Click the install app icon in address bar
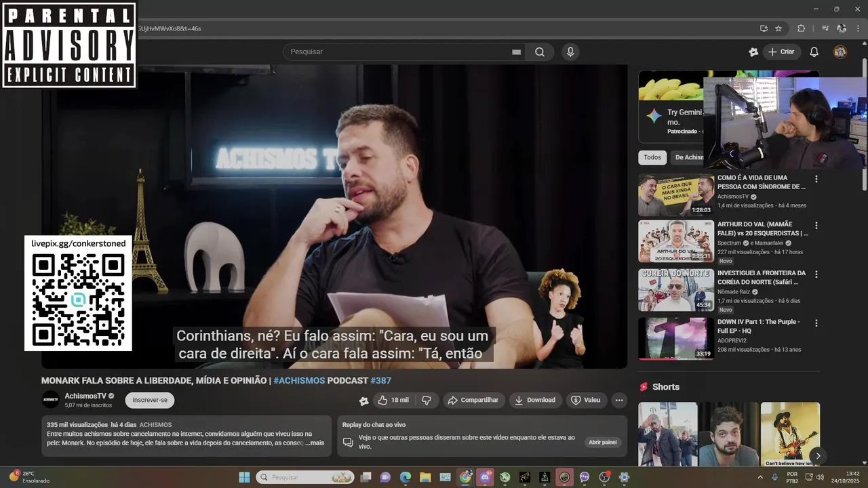The width and height of the screenshot is (868, 488). [x=764, y=28]
